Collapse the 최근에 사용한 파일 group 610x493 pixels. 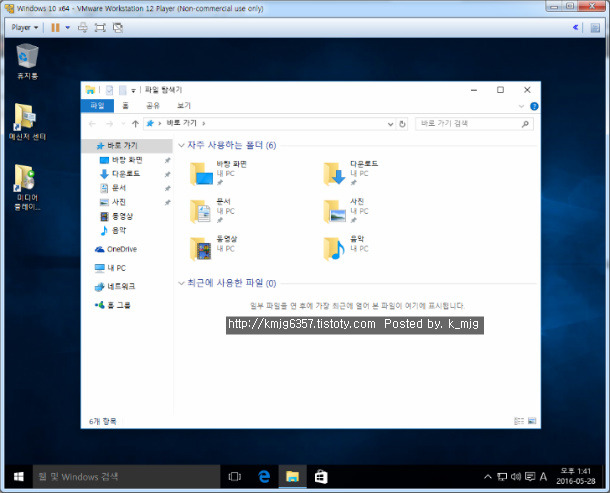pyautogui.click(x=181, y=283)
